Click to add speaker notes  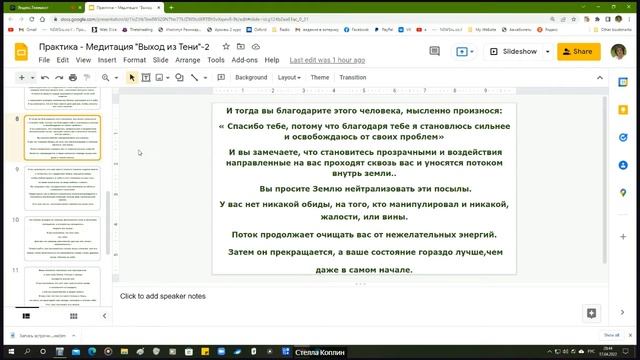click(162, 296)
